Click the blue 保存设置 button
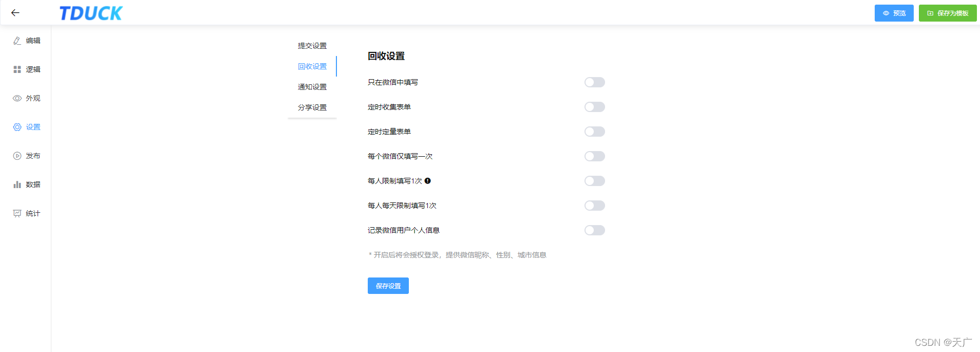The width and height of the screenshot is (980, 352). pos(388,286)
